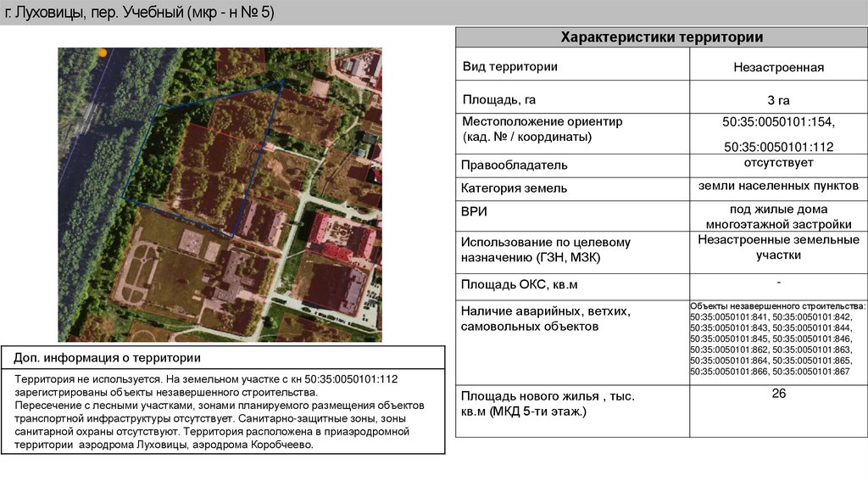Image resolution: width=868 pixels, height=487 pixels.
Task: Click the 'Характеристики территории' table header
Action: click(661, 37)
